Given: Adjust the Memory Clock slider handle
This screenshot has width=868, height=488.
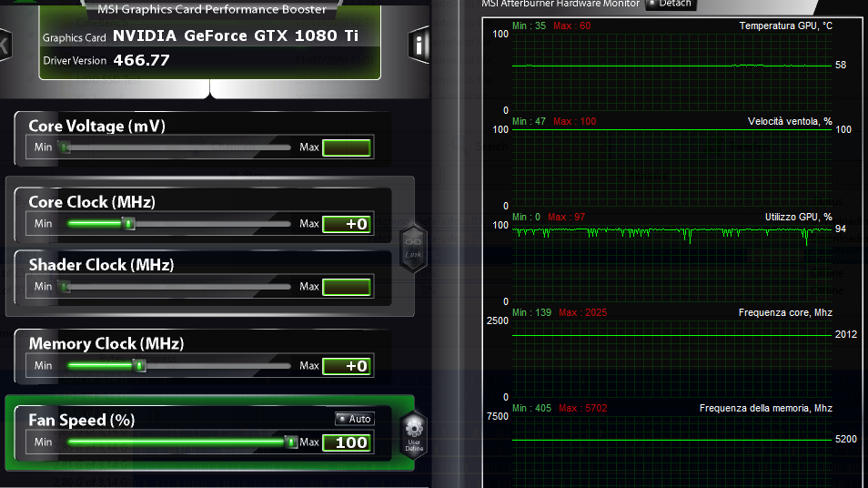Looking at the screenshot, I should coord(139,366).
